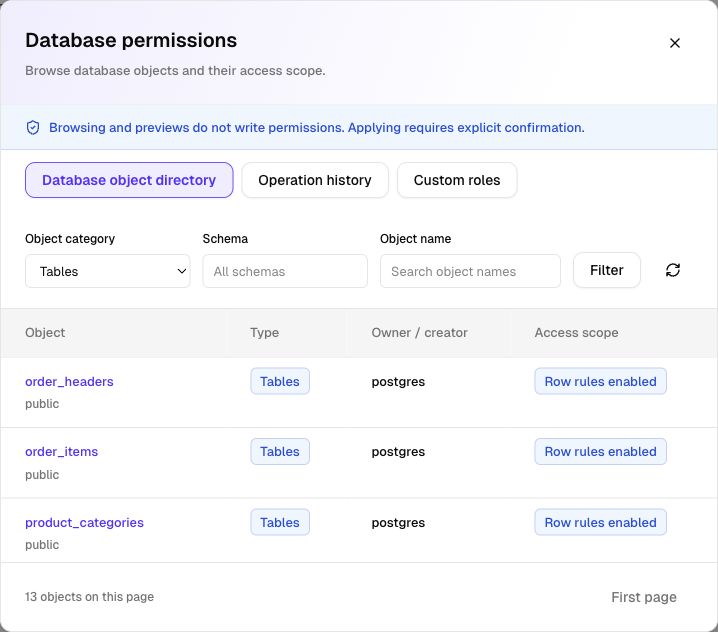The width and height of the screenshot is (718, 632).
Task: Click the 13 objects on this page text
Action: click(89, 597)
